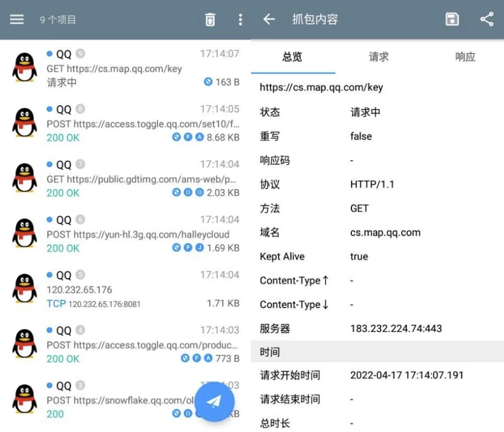Open the POST access.toggle.qq.com/set10 request
Viewport: 504px width, 432px height.
pos(143,123)
